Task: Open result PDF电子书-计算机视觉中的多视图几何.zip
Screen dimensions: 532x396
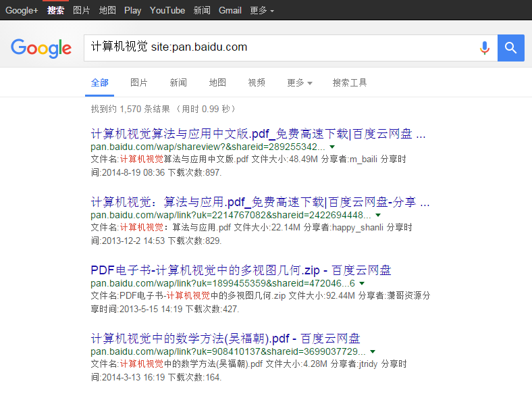Action: (241, 270)
